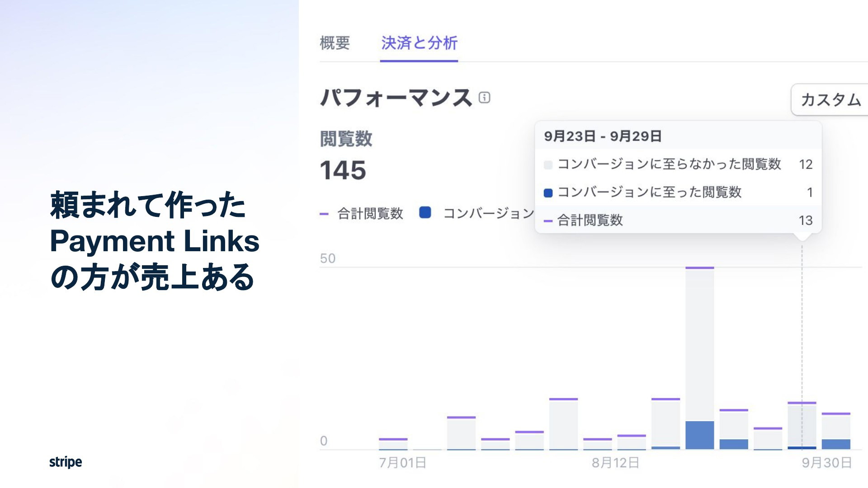Click the blue conversion segment of tallest bar
Screen dimensions: 868x488
[x=699, y=435]
